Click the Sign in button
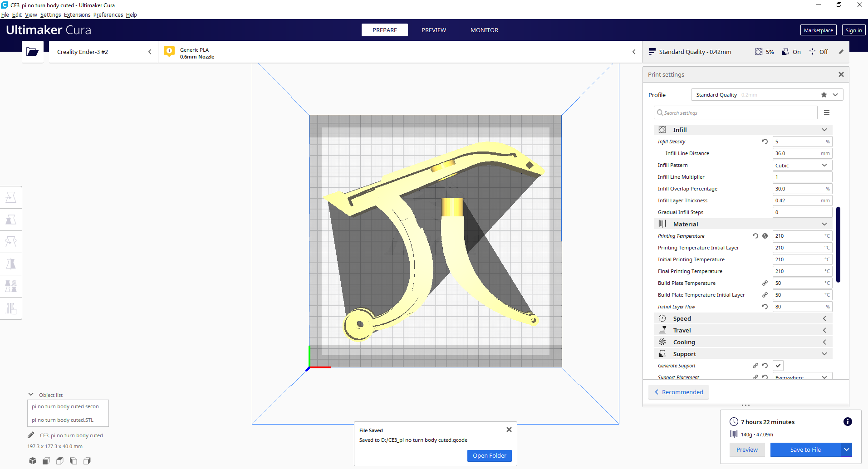The height and width of the screenshot is (469, 868). coord(853,30)
